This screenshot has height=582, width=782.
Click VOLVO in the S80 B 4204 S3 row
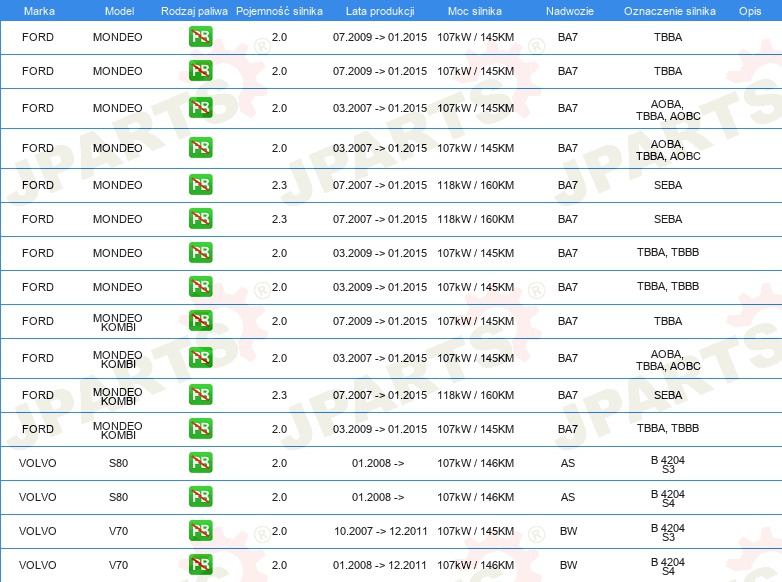tap(37, 463)
